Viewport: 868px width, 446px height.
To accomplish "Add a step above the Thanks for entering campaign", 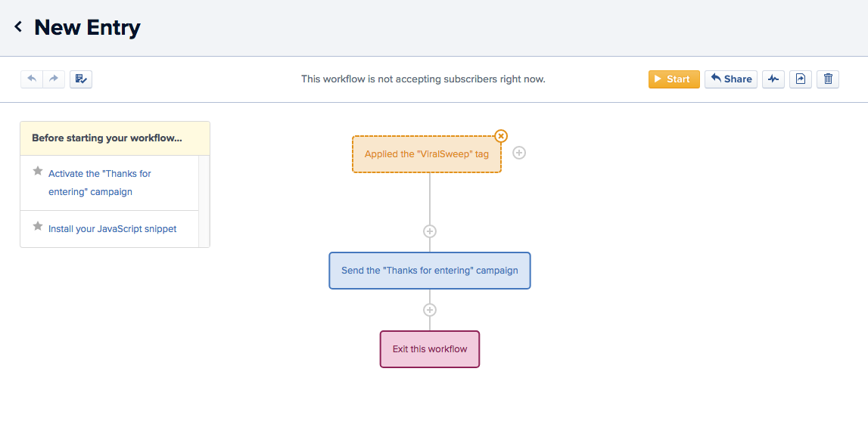I will [430, 231].
